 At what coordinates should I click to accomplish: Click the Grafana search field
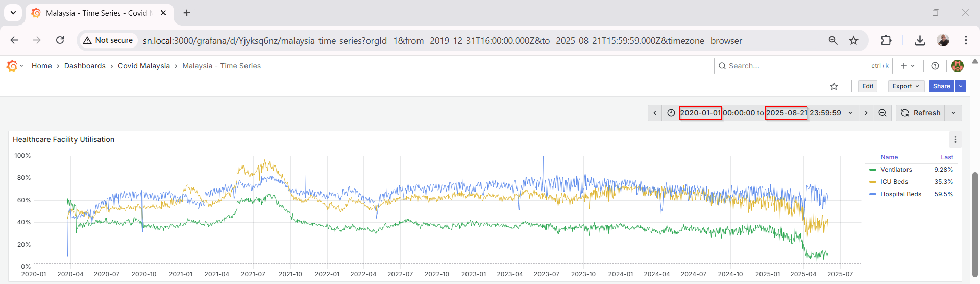pyautogui.click(x=796, y=66)
